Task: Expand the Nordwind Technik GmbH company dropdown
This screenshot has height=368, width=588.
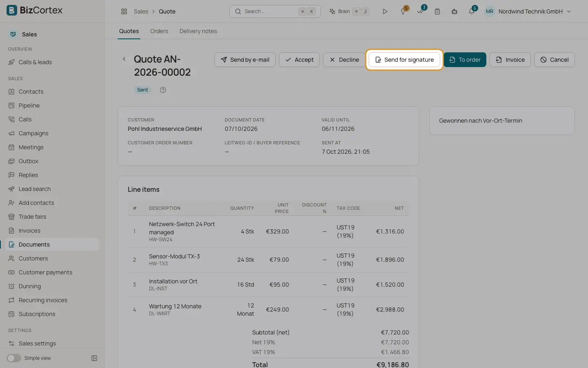Action: click(535, 11)
